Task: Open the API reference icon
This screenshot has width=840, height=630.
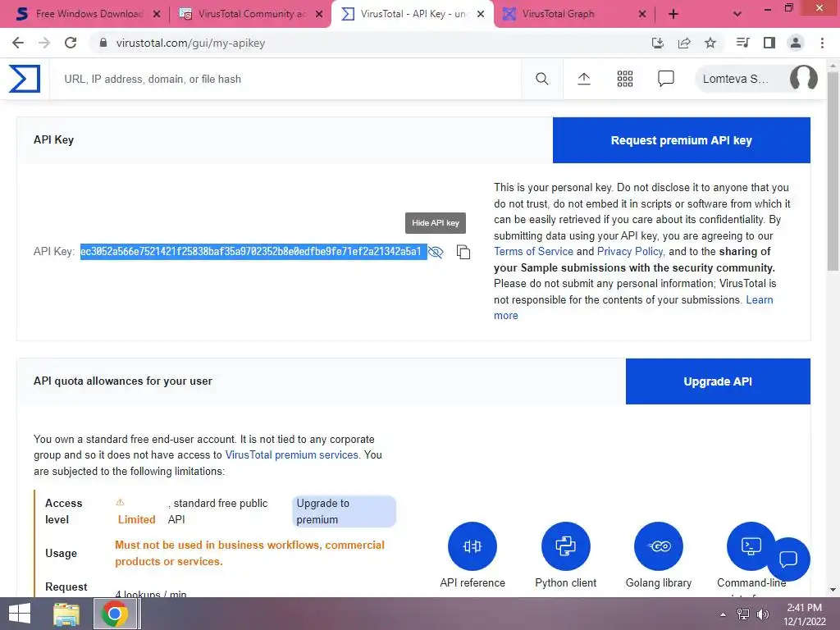Action: tap(472, 546)
